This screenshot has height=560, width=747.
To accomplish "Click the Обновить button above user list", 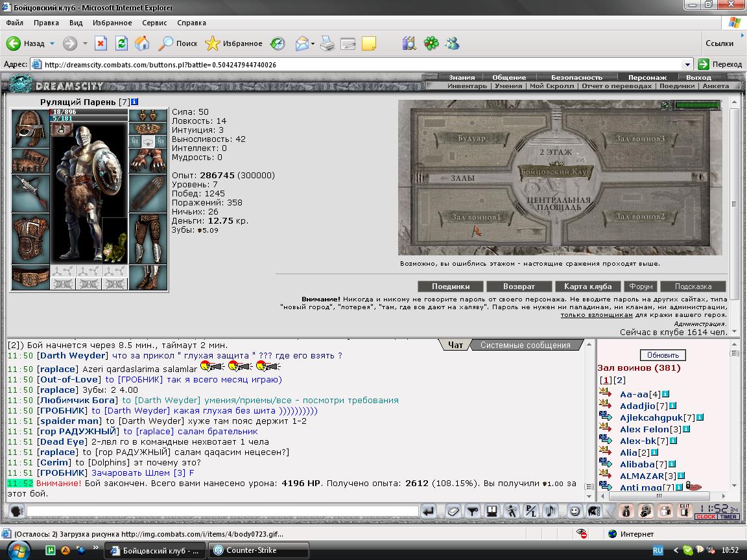I will tap(663, 355).
